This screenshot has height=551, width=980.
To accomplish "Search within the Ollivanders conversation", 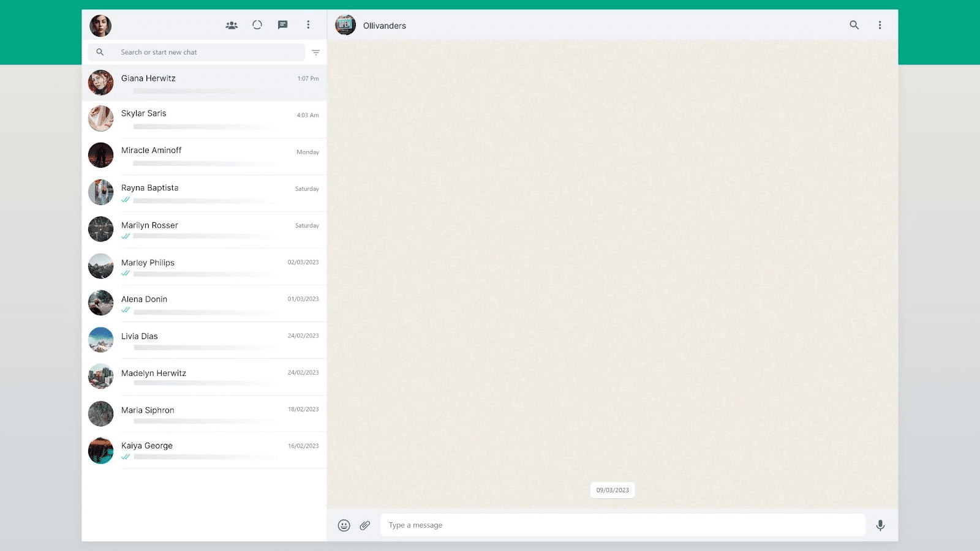I will (854, 25).
